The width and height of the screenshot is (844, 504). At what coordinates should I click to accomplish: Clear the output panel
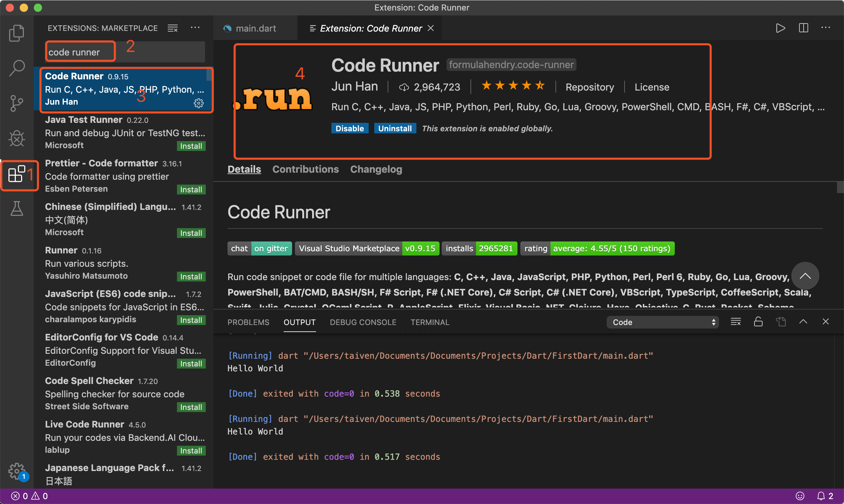pyautogui.click(x=736, y=322)
